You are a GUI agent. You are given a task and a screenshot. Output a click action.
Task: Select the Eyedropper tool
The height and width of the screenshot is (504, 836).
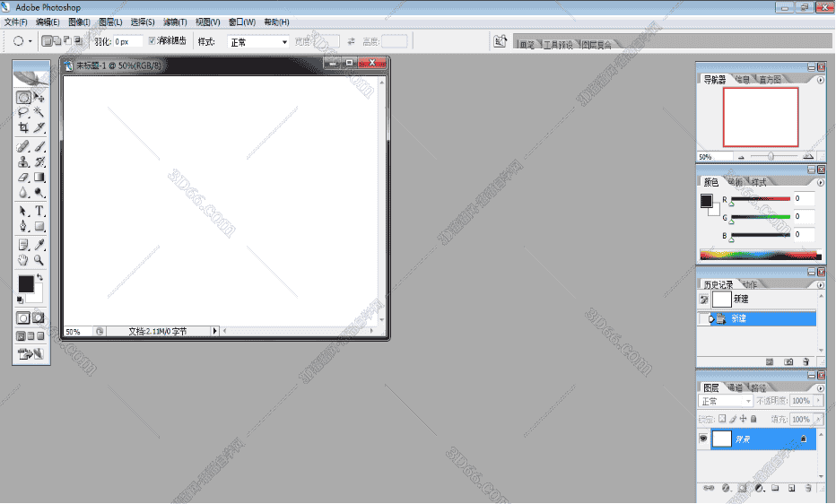coord(39,245)
